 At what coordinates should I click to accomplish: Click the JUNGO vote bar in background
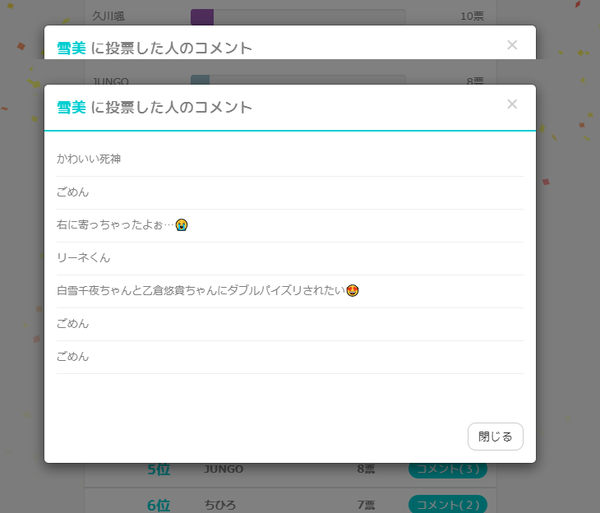[x=298, y=80]
